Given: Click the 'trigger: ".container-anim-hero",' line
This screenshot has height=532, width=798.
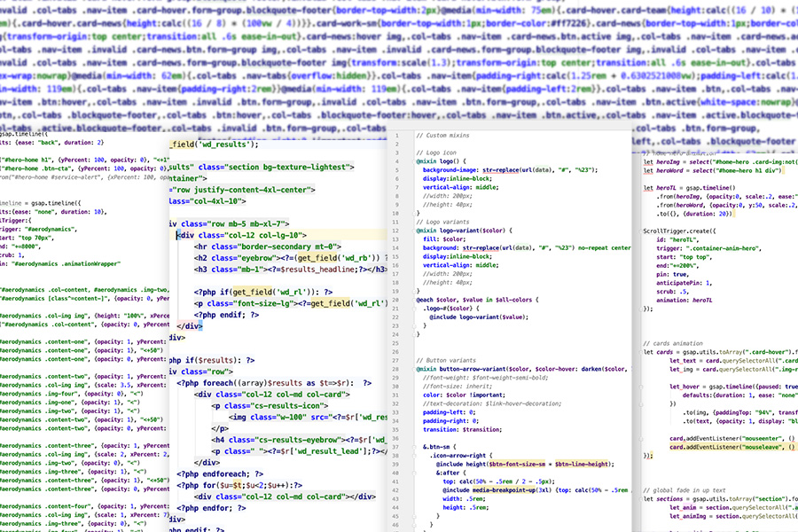Looking at the screenshot, I should click(x=708, y=248).
